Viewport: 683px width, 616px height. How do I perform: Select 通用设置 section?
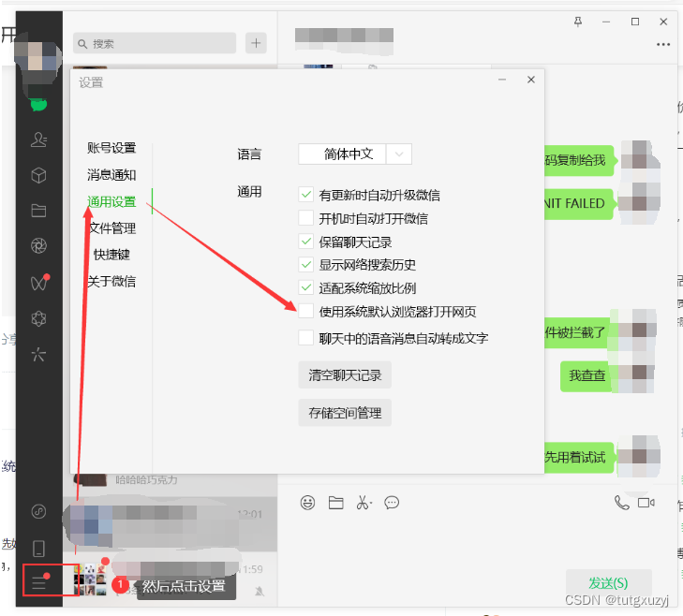[x=111, y=202]
